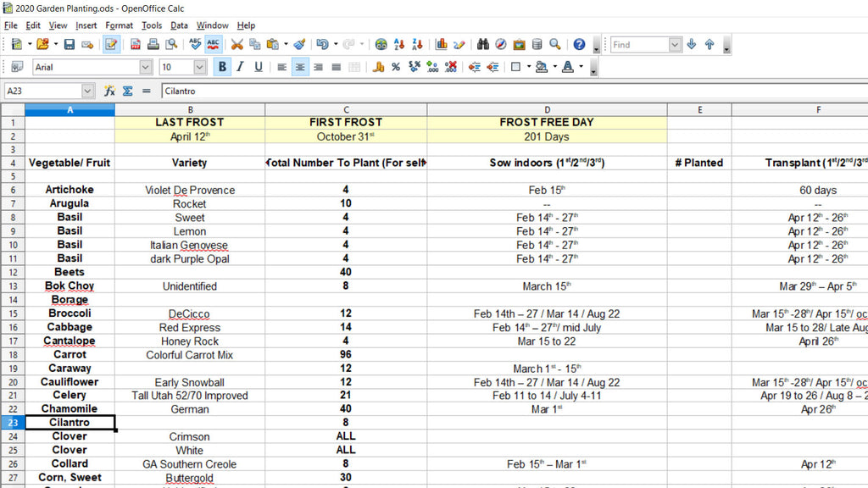Open Page Preview icon
868x488 pixels.
coord(171,44)
